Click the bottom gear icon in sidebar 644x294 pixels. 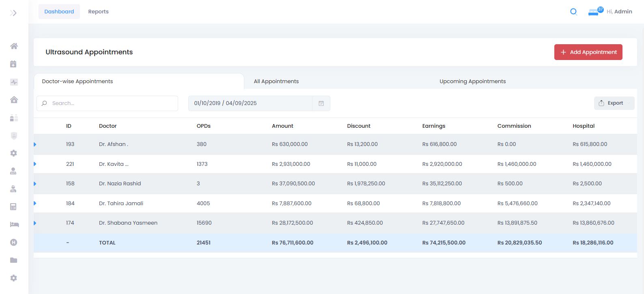click(x=13, y=278)
